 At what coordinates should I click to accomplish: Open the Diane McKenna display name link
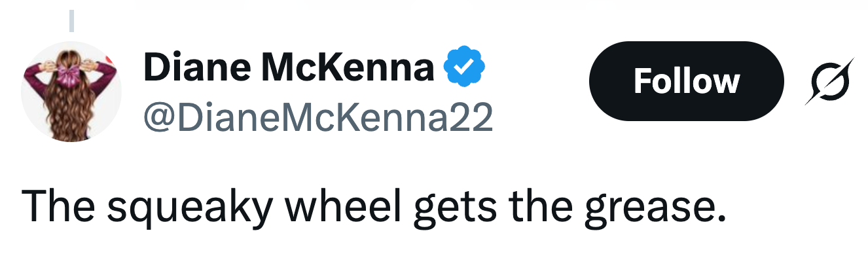click(288, 67)
